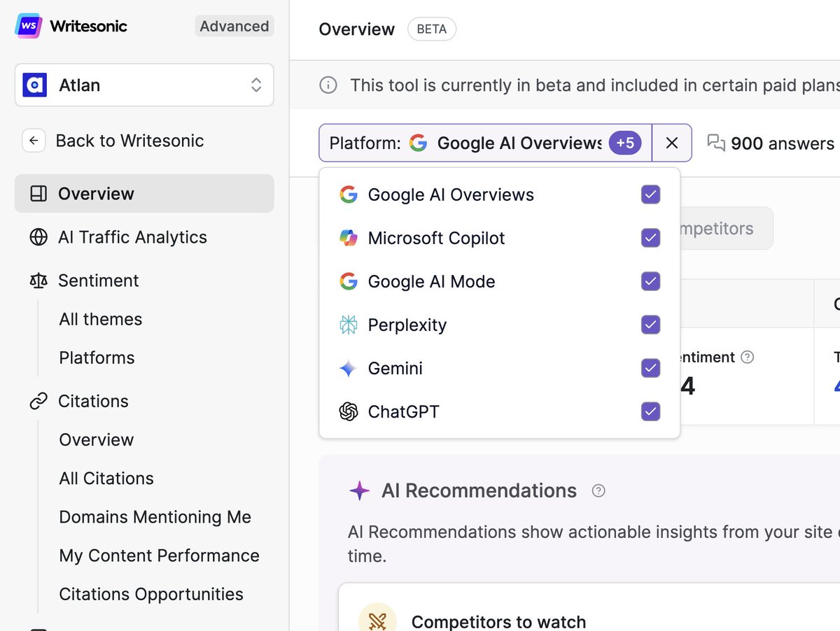The width and height of the screenshot is (840, 631).
Task: Click the Writesonic logo icon
Action: tap(28, 27)
